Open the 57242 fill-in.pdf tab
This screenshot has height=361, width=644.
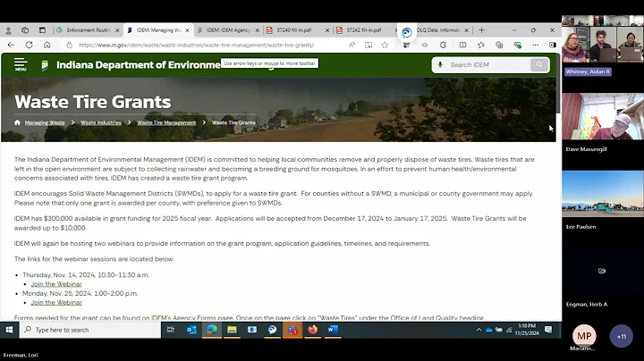click(364, 30)
